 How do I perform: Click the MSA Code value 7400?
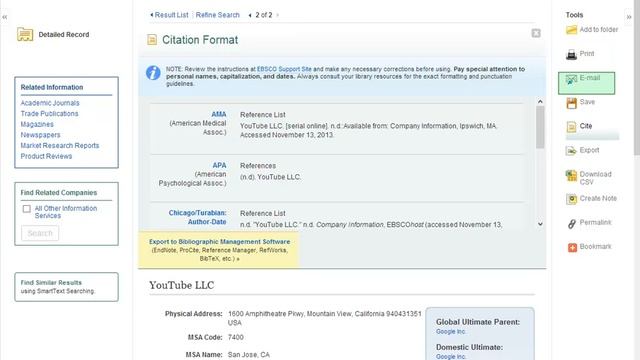pyautogui.click(x=236, y=338)
